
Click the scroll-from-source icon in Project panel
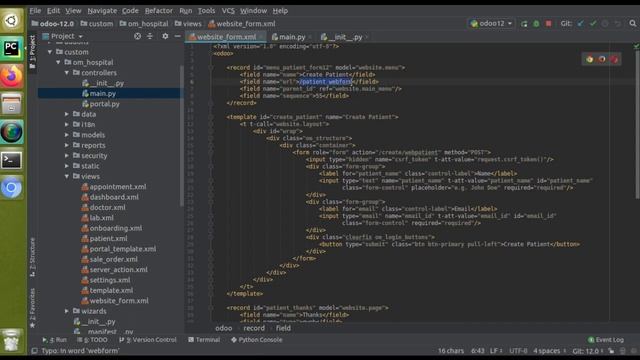pyautogui.click(x=138, y=36)
